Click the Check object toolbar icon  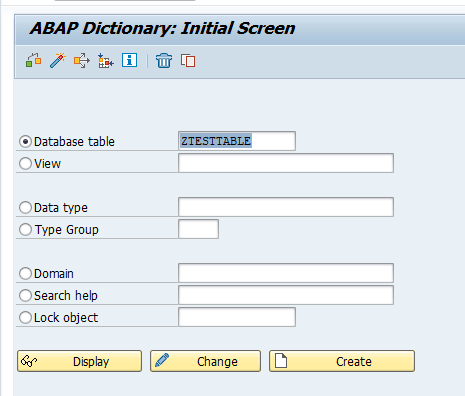point(33,60)
